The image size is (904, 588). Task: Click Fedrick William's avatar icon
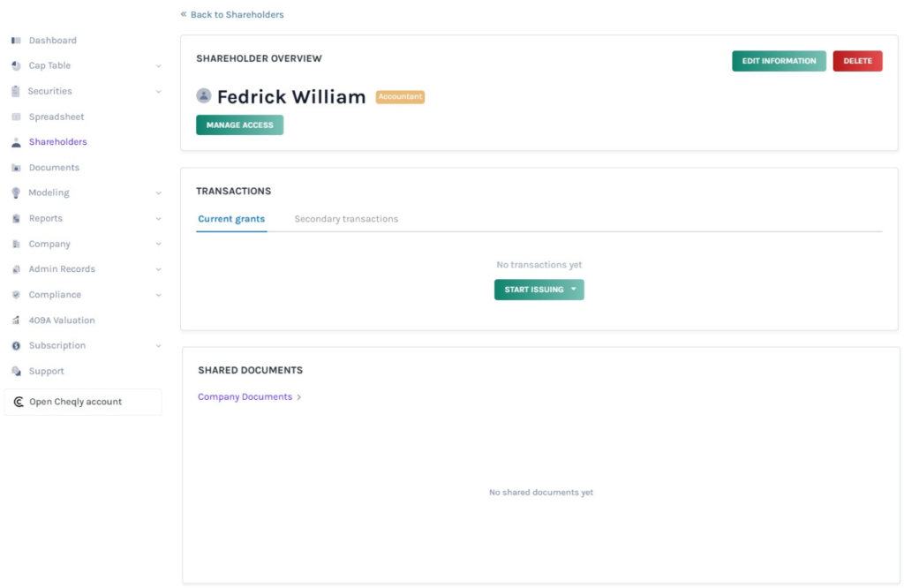[x=204, y=96]
